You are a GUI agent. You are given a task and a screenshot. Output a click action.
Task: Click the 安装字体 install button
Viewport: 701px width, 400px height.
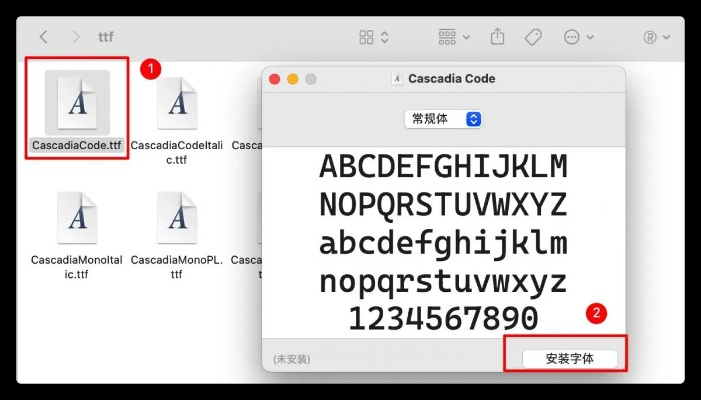click(x=569, y=357)
